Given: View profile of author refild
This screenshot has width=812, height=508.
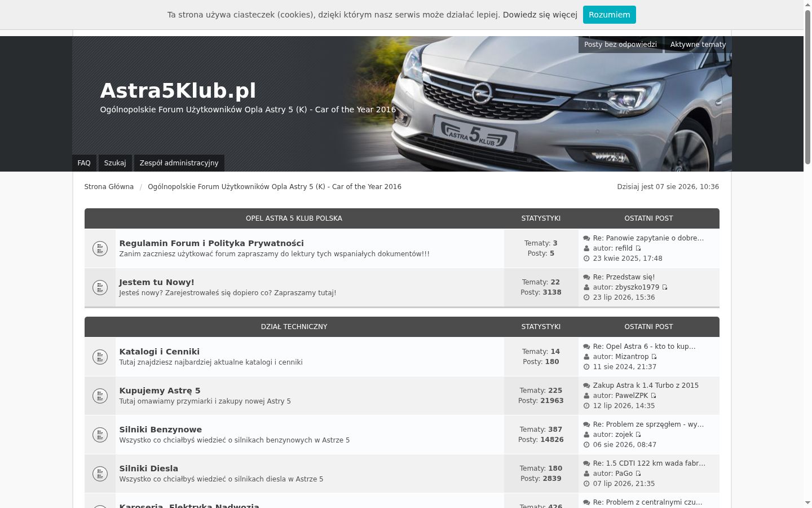Looking at the screenshot, I should coord(624,248).
